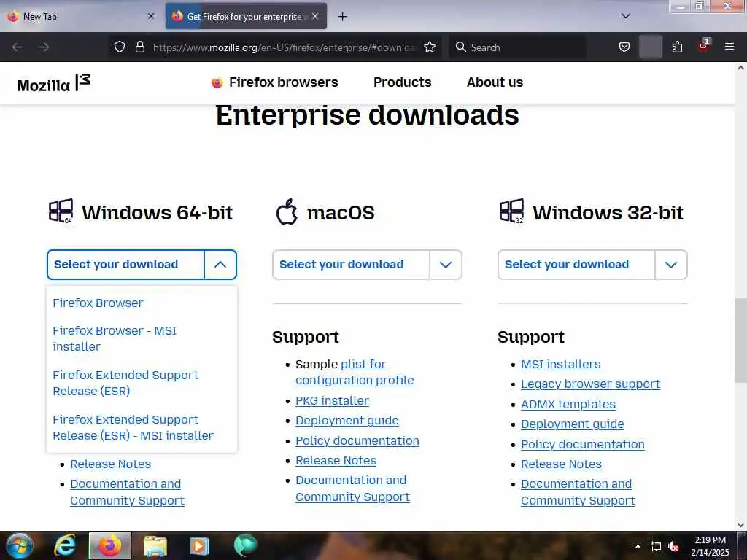
Task: Open the PKG installer link
Action: click(332, 400)
